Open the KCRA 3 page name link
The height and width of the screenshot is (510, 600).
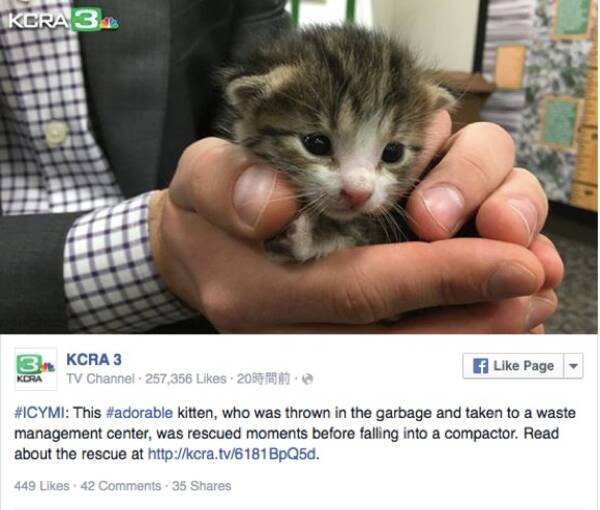click(x=93, y=358)
